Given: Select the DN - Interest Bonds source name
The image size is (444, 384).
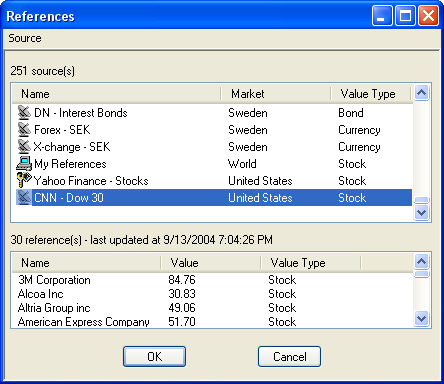Looking at the screenshot, I should (81, 113).
